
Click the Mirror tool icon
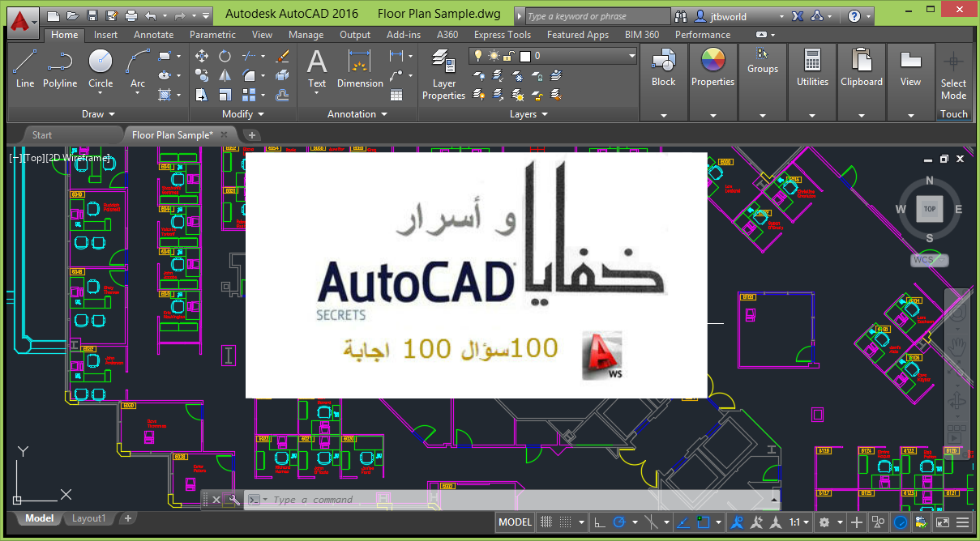225,75
